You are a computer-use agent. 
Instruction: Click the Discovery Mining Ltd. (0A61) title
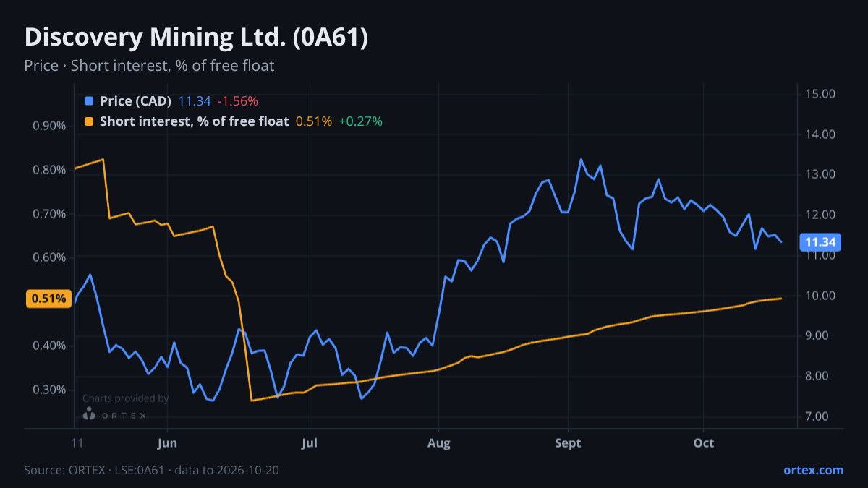pyautogui.click(x=196, y=38)
